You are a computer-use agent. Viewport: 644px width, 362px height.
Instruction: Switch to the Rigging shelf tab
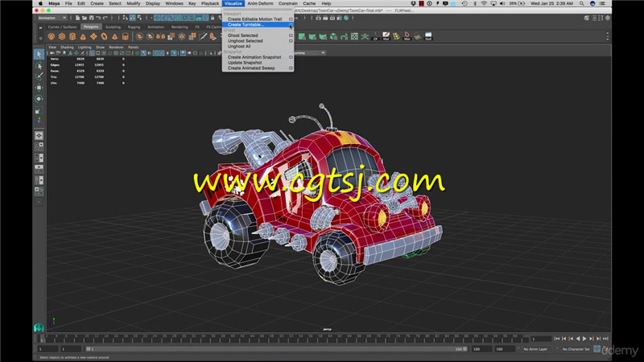134,27
